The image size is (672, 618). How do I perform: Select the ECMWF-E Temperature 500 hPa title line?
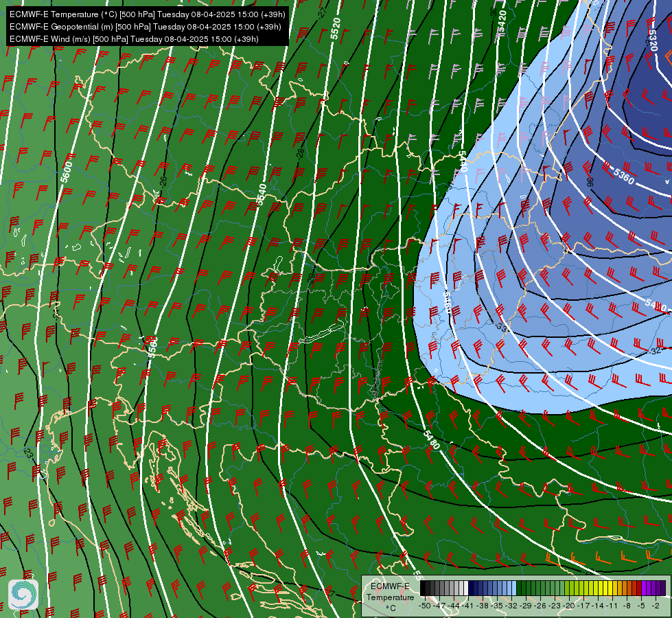pyautogui.click(x=148, y=14)
